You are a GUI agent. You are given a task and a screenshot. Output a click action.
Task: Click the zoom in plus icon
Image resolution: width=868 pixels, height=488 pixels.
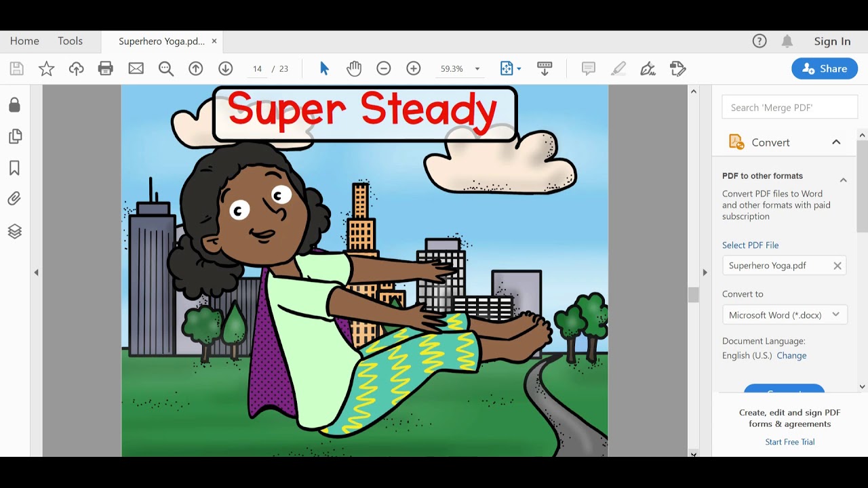[x=414, y=68]
